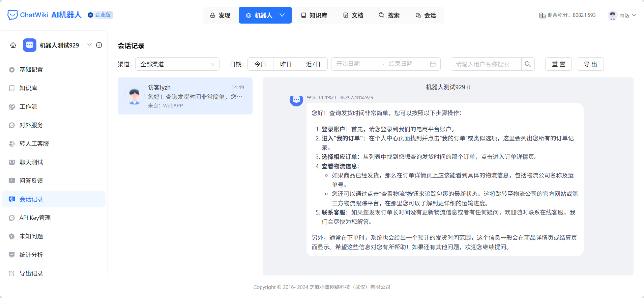Click the 对外服务 sidebar icon
Viewport: 644px width, 298px height.
tap(12, 125)
